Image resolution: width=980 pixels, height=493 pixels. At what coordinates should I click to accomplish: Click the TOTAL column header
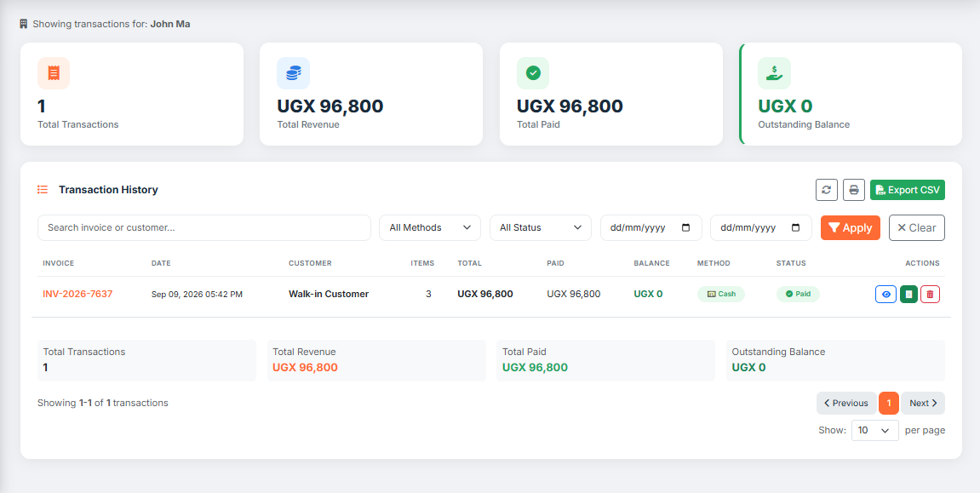click(x=469, y=263)
